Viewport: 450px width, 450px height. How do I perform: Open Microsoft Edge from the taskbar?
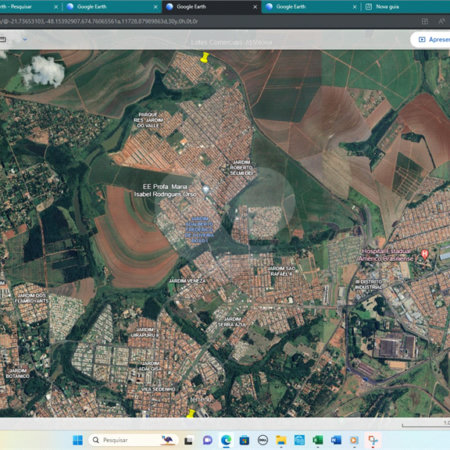(226, 440)
